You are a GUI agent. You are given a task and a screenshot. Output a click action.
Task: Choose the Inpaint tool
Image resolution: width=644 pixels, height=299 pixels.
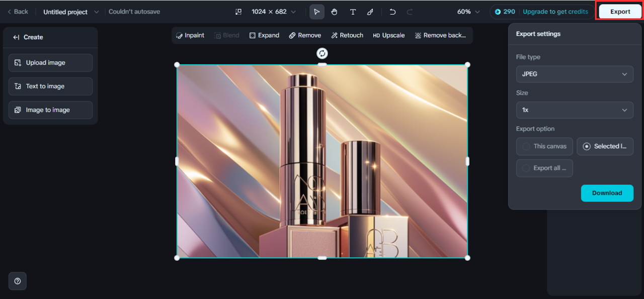[190, 35]
